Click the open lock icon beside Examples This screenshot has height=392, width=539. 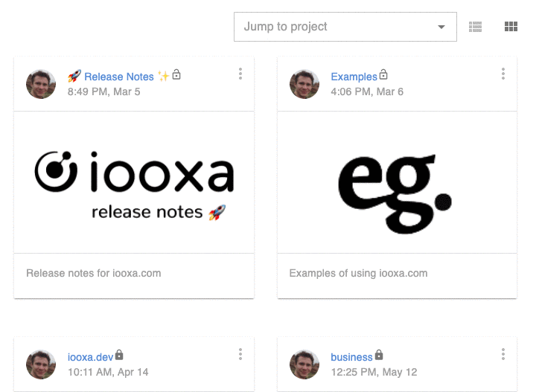(x=383, y=74)
